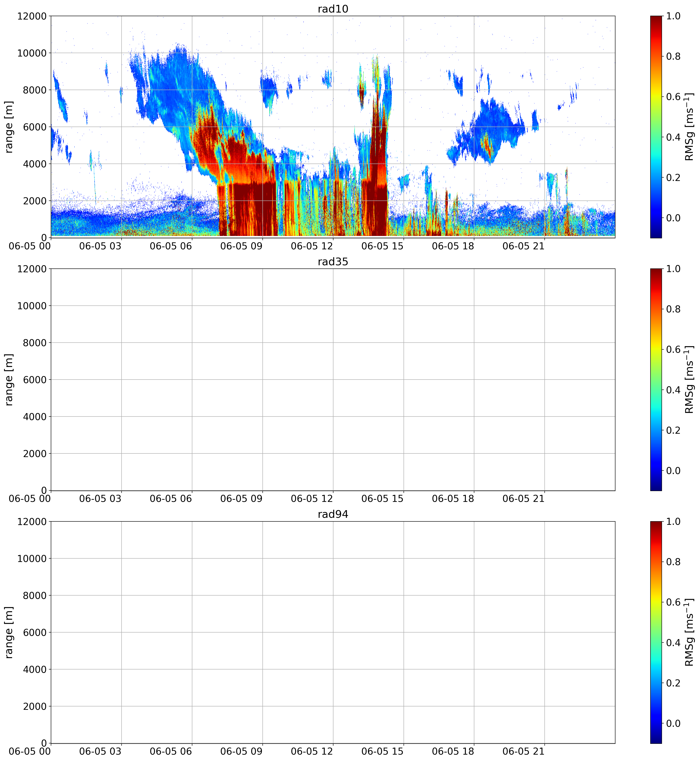Click the '06-05 15' tick under rad10
Image resolution: width=700 pixels, height=761 pixels.
coord(383,246)
